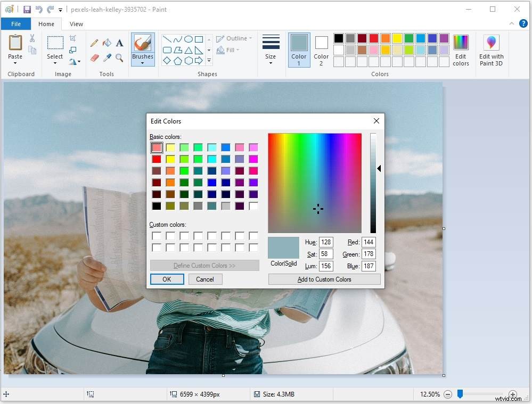Screen dimensions: 532x404
Task: Open the shape Outline dropdown
Action: pyautogui.click(x=234, y=38)
